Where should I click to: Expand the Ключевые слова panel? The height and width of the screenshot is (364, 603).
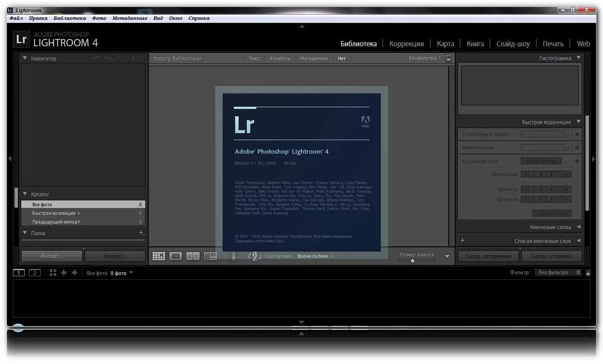pyautogui.click(x=578, y=227)
